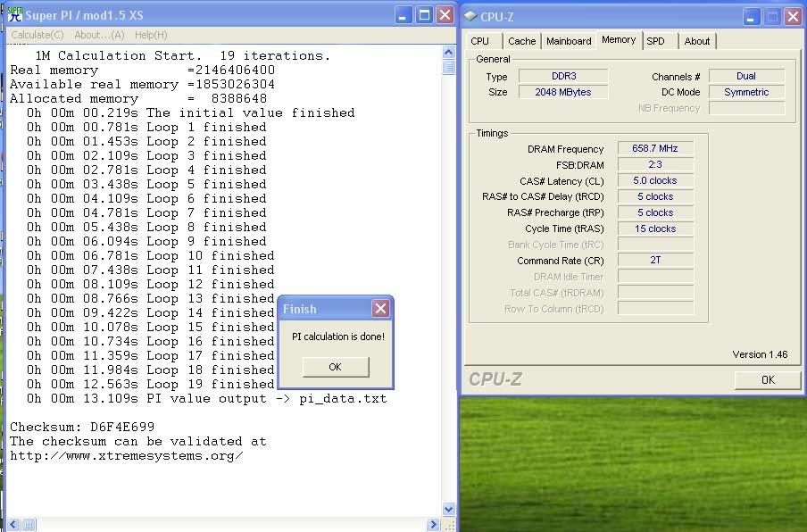Screen dimensions: 807x532
Task: Click the vertical scrollbar up arrow in Super PI
Action: point(448,53)
